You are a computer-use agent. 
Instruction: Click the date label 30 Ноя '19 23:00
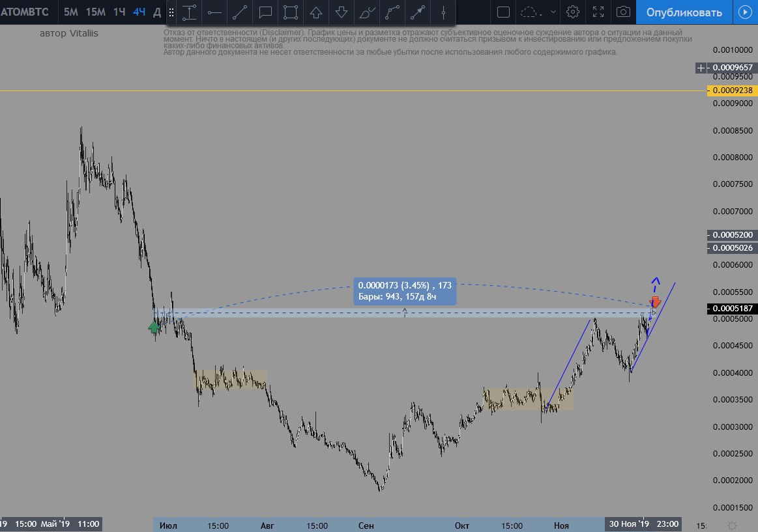tap(643, 524)
